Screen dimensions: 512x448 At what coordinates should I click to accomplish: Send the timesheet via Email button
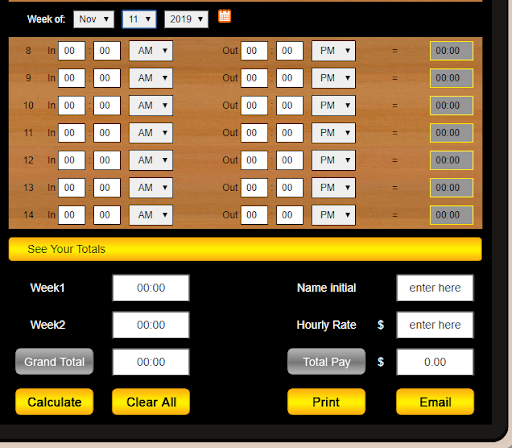(x=435, y=402)
